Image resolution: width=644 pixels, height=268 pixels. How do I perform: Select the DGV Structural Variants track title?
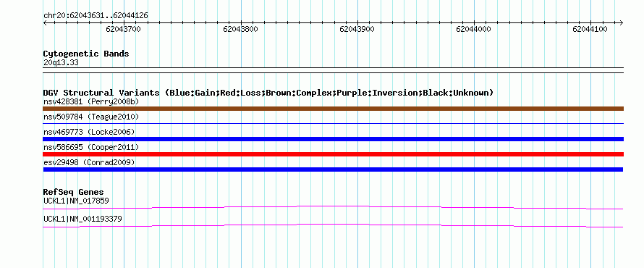click(x=268, y=93)
